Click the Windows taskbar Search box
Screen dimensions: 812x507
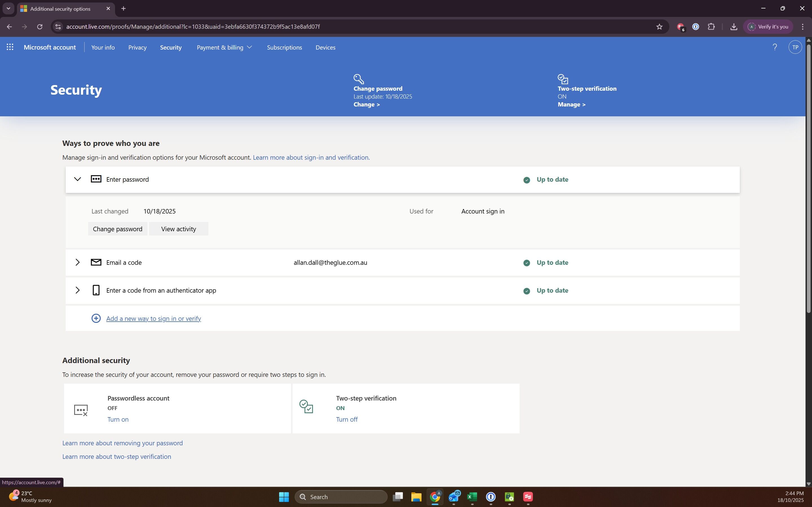click(x=341, y=497)
